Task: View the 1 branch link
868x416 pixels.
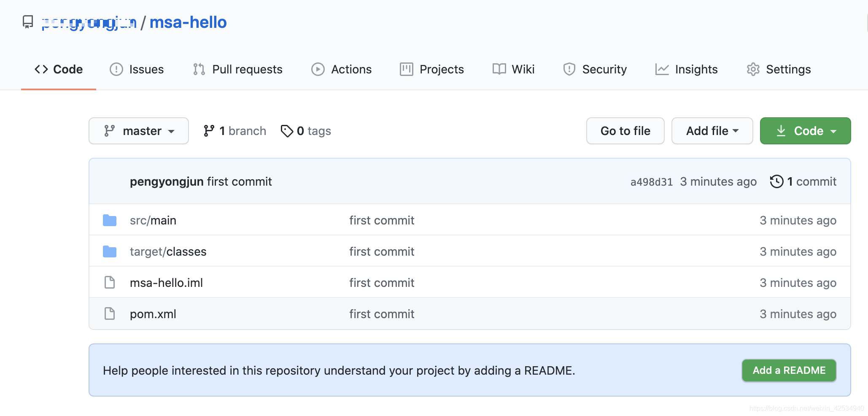Action: click(235, 131)
